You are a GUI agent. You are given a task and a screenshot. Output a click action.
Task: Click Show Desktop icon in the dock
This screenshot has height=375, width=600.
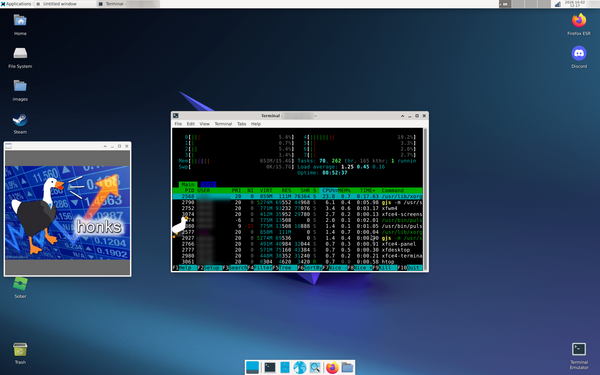253,367
